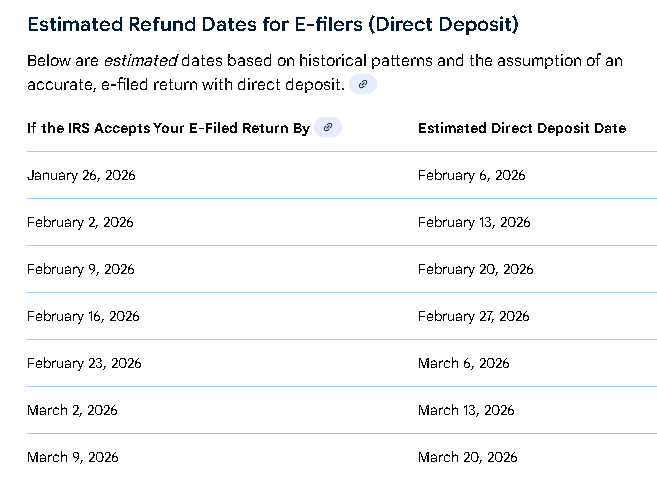Select the March 9, 2026 cell
This screenshot has width=657, height=491.
(x=72, y=457)
